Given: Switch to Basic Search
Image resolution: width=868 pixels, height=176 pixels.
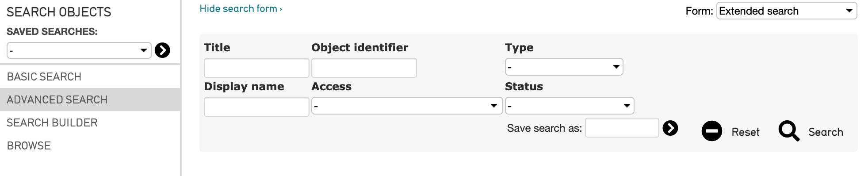Looking at the screenshot, I should pos(44,77).
